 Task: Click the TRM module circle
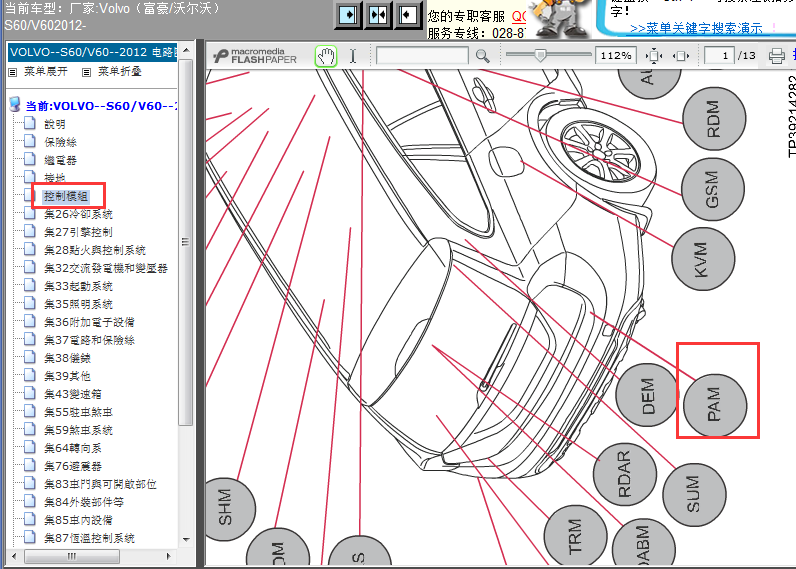tap(575, 535)
